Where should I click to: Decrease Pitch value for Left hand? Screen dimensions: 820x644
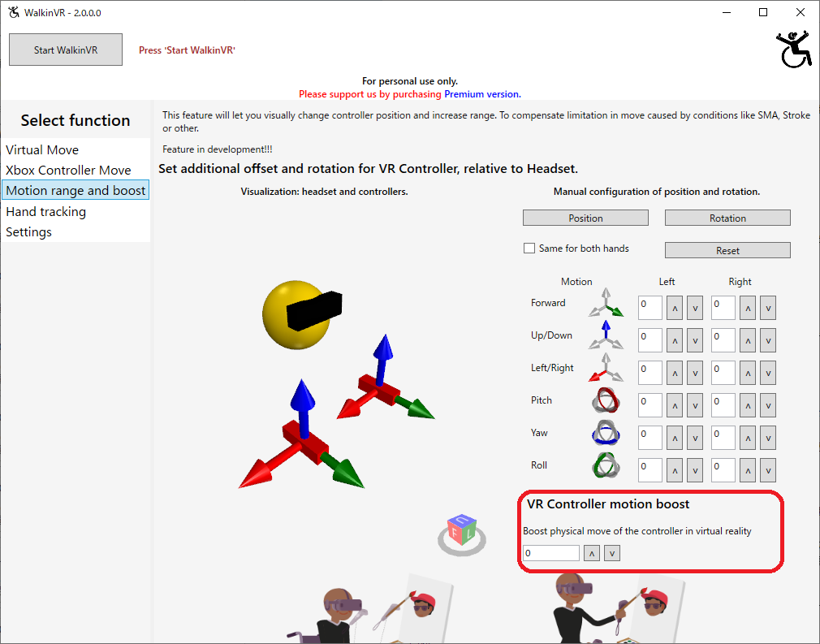tap(695, 405)
